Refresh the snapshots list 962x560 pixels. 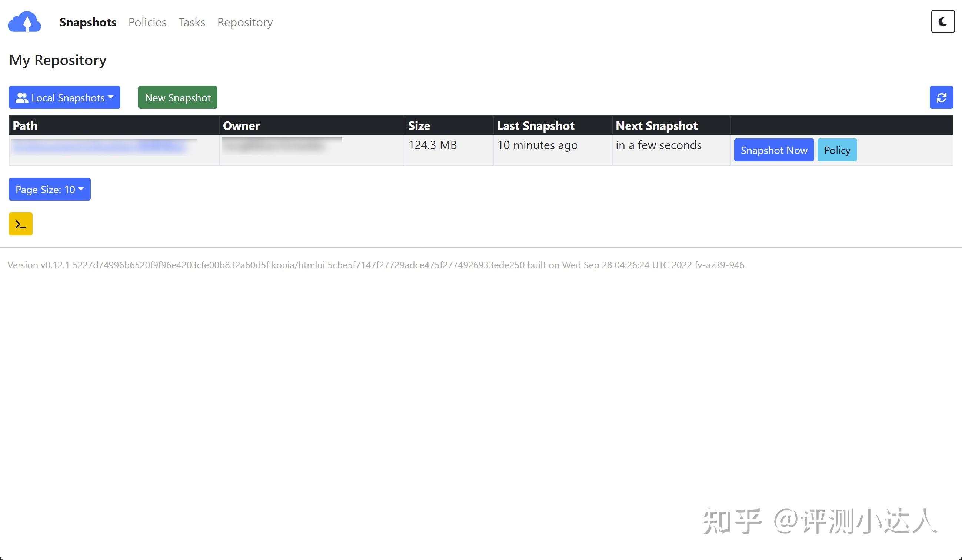pyautogui.click(x=941, y=98)
